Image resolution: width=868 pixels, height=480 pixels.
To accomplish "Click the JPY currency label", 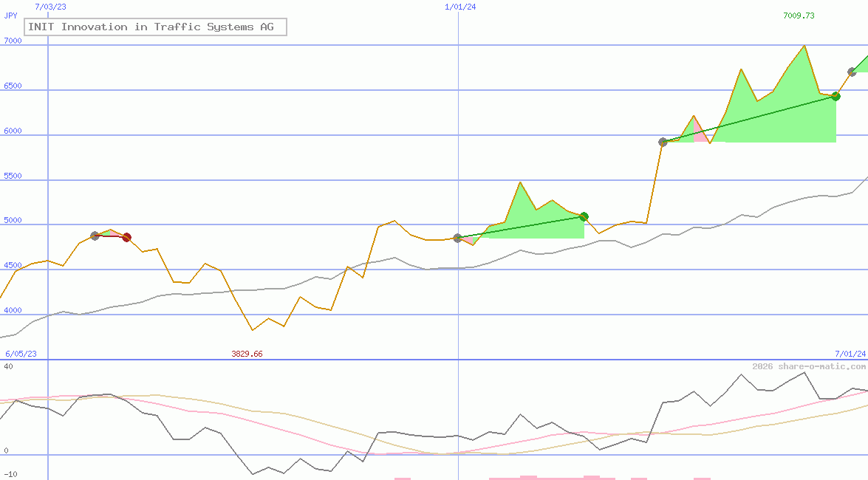I will [11, 16].
